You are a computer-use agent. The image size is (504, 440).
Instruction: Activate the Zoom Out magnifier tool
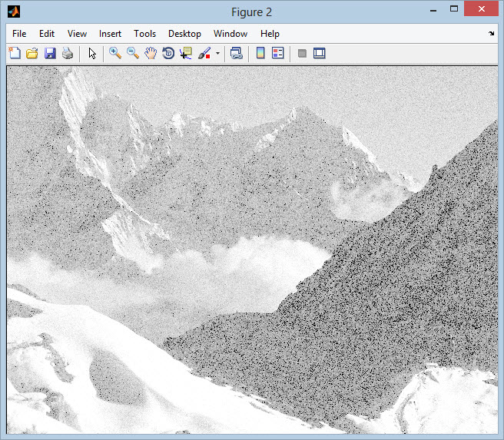(x=133, y=53)
